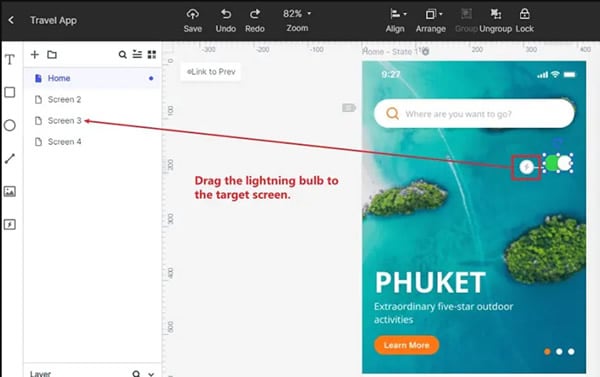Click the search field in the mockup

pos(474,114)
